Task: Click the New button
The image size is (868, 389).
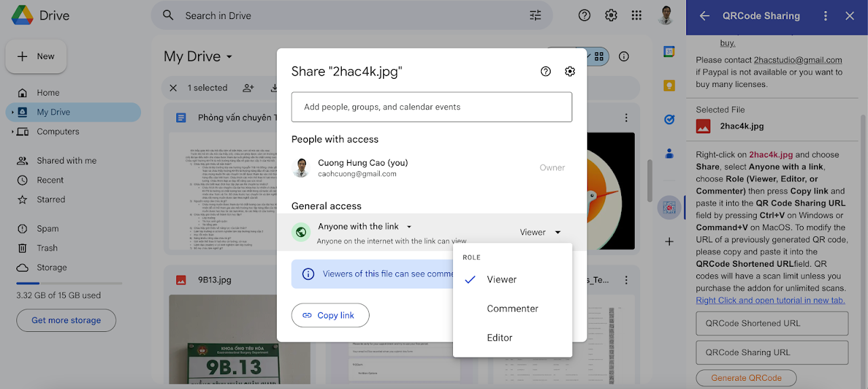Action: pyautogui.click(x=36, y=56)
